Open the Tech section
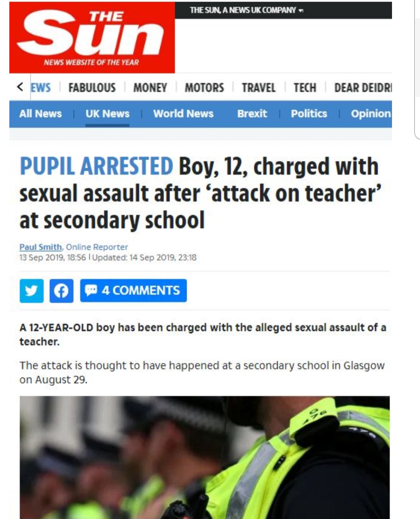This screenshot has width=420, height=519. (305, 87)
